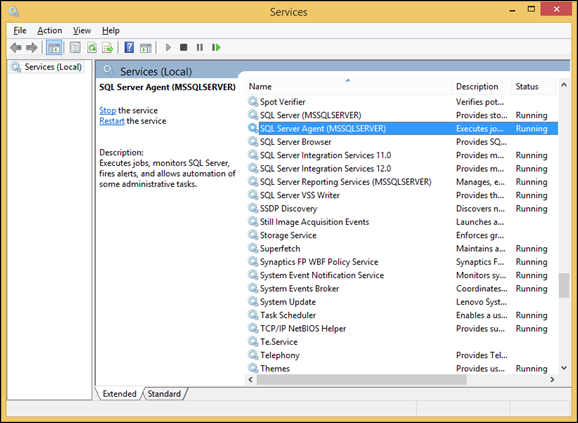Click the Forward arrow toolbar icon
The height and width of the screenshot is (423, 578).
coord(32,48)
